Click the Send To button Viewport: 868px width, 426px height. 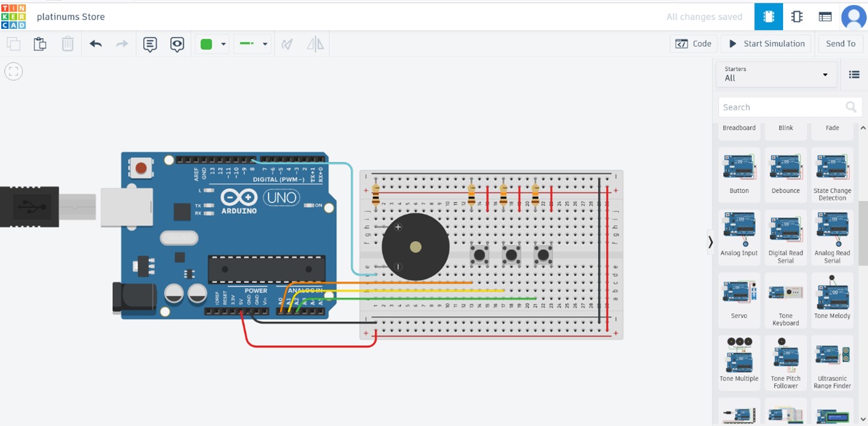[840, 44]
